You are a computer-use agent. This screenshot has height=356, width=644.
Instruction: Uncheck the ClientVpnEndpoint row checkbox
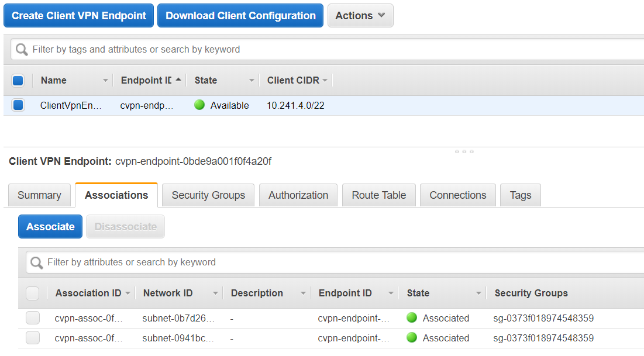click(x=18, y=105)
